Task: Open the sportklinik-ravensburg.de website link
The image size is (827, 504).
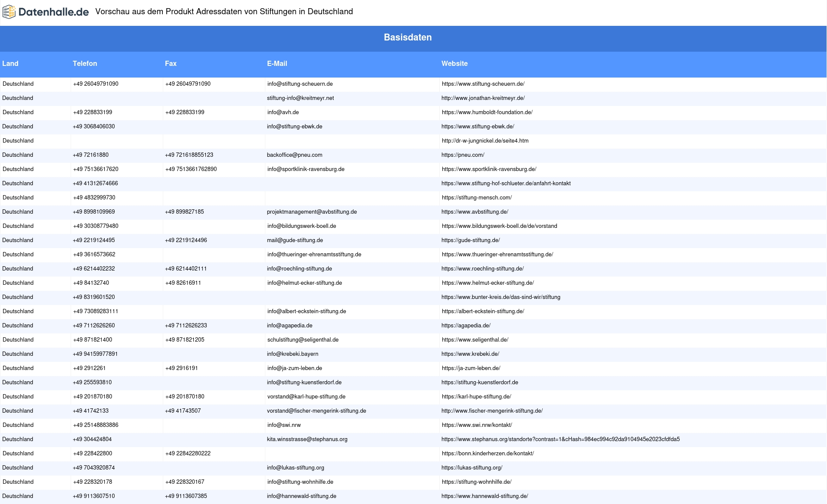Action: 489,169
